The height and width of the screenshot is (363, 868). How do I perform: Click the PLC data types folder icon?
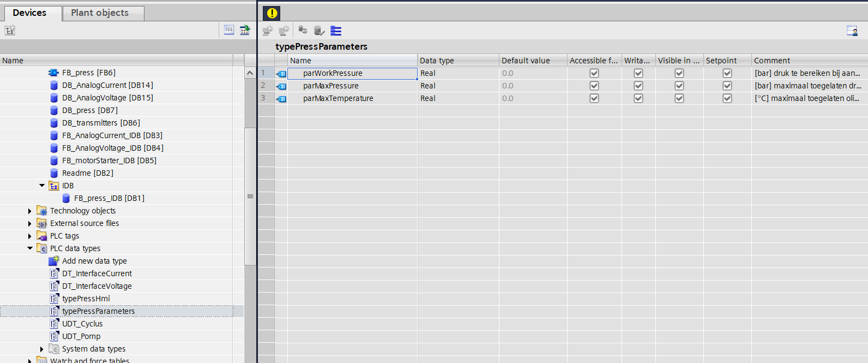tap(42, 248)
